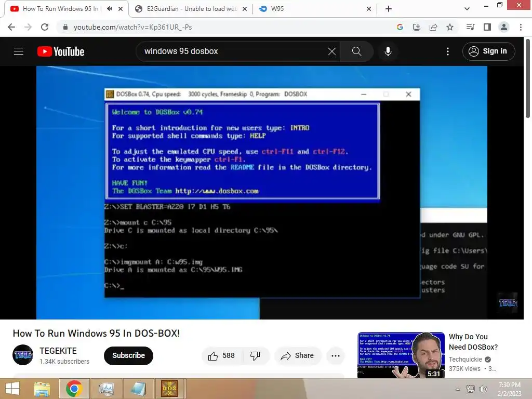Image resolution: width=532 pixels, height=399 pixels.
Task: Open the system monitor taskbar app
Action: (x=107, y=389)
